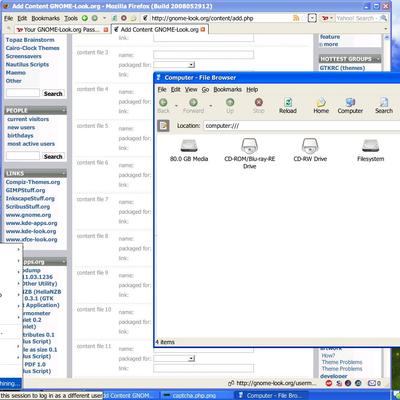400x400 pixels.
Task: Click the red Adblock icon in status bar
Action: [x=329, y=383]
